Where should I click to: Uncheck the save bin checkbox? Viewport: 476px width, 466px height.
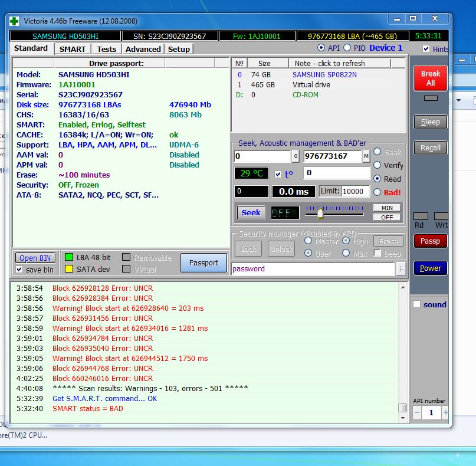tap(19, 270)
